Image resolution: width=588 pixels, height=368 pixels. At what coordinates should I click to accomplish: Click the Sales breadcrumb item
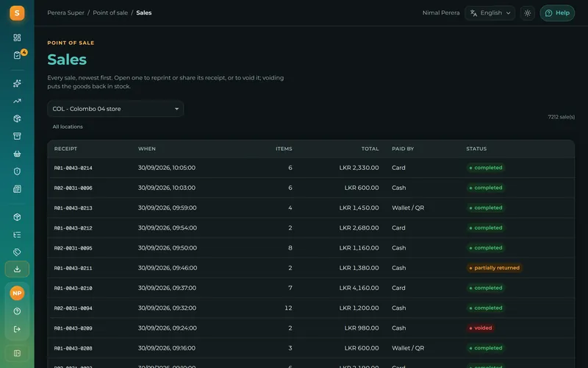tap(144, 13)
